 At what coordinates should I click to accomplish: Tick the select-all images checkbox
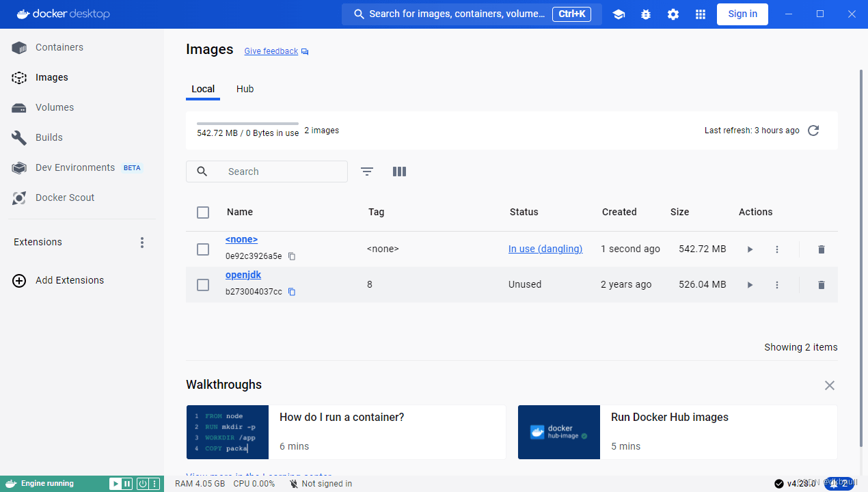click(x=203, y=213)
